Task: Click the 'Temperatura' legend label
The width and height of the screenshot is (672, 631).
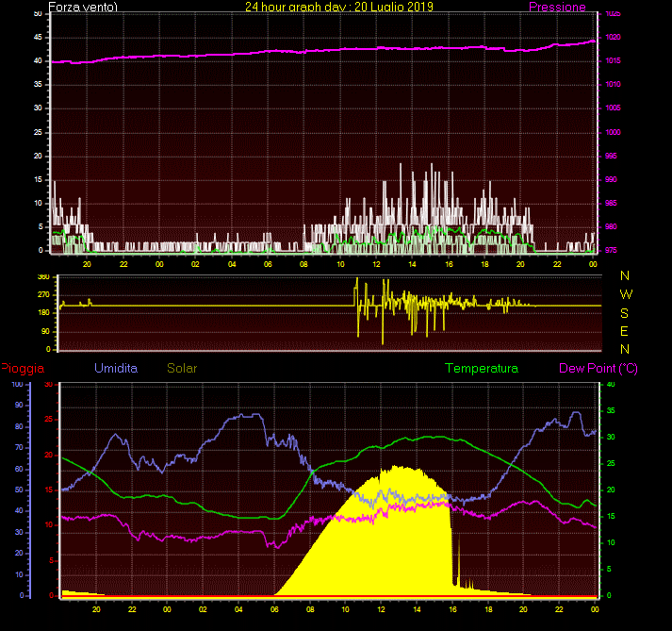Action: 482,368
